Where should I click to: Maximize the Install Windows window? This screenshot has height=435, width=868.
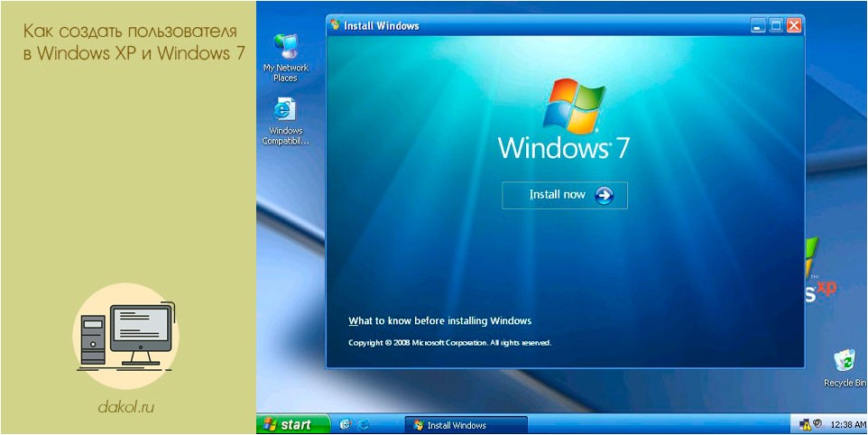point(776,25)
